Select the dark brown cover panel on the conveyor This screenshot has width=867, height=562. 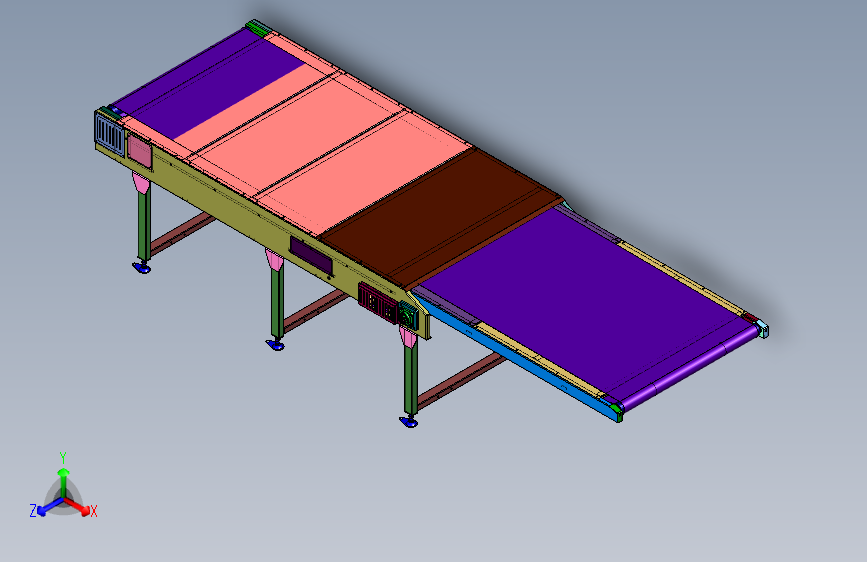442,218
